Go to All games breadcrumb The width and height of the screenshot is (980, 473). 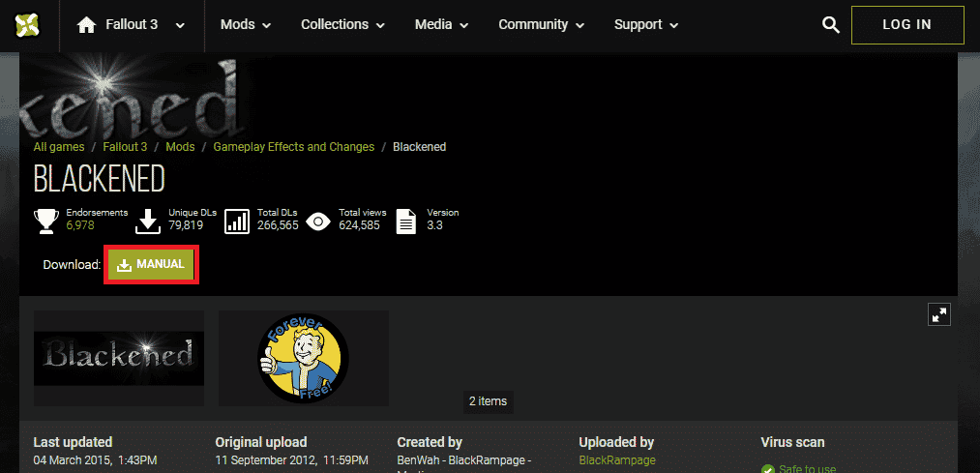pyautogui.click(x=59, y=147)
